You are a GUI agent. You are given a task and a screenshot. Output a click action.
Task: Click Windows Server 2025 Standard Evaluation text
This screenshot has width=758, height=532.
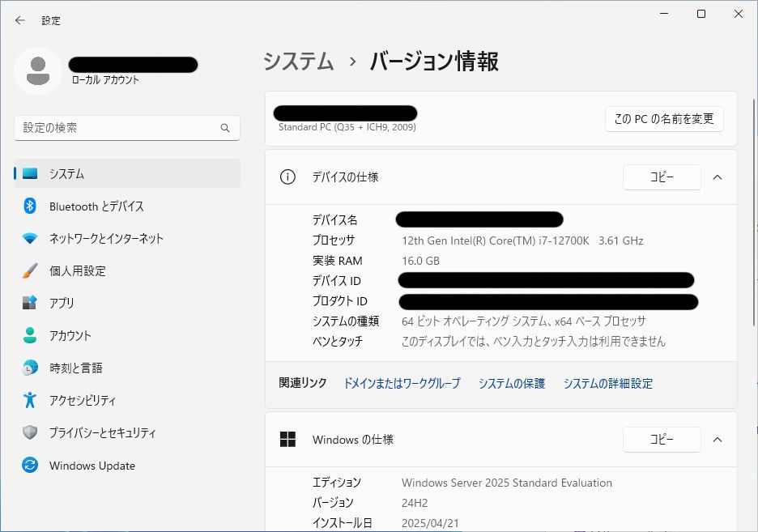pos(507,483)
